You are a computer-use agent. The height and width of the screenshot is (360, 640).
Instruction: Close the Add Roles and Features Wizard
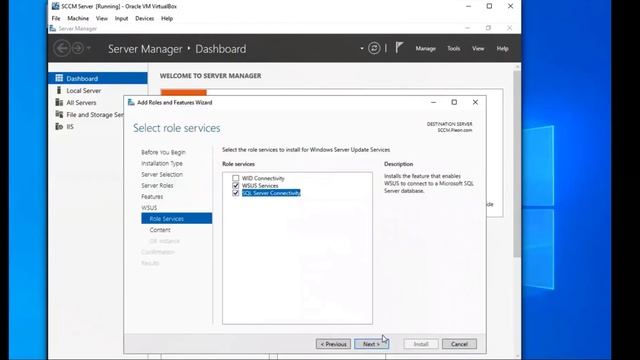point(475,102)
